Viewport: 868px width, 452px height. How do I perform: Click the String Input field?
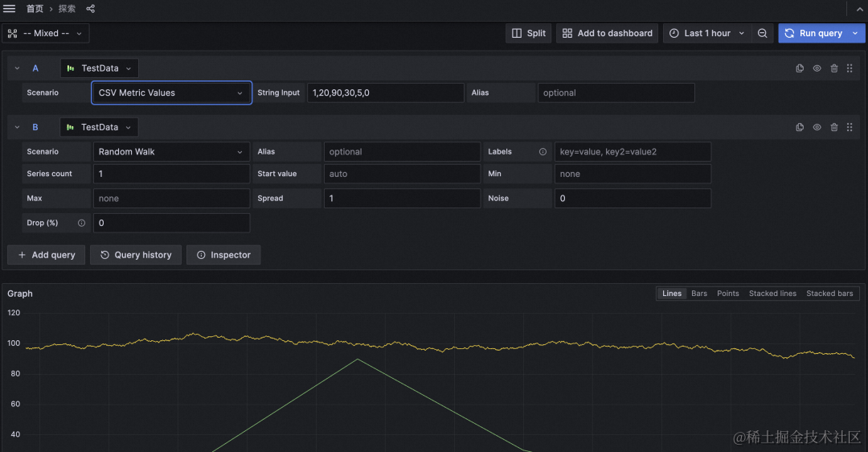(385, 92)
